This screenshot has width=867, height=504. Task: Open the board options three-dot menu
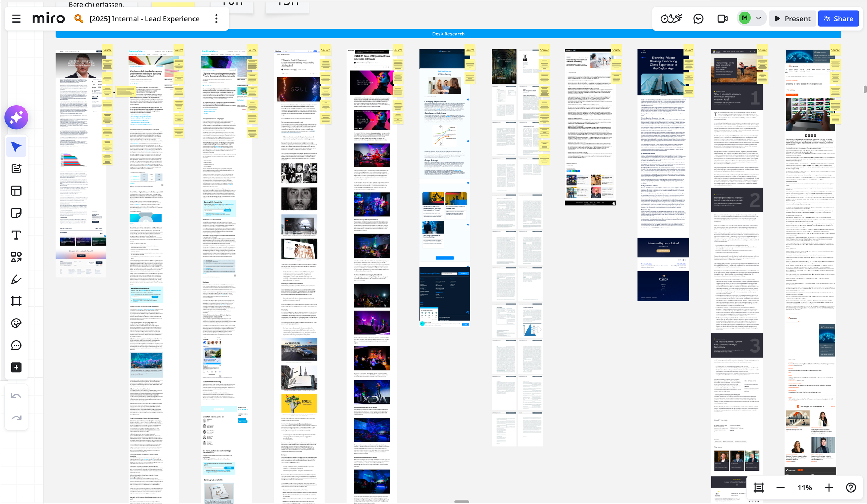pyautogui.click(x=216, y=19)
